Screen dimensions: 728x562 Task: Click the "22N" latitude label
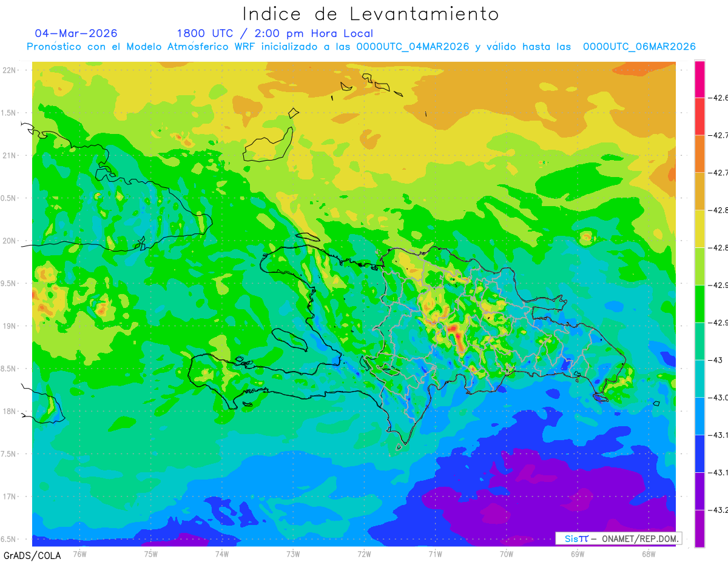10,70
